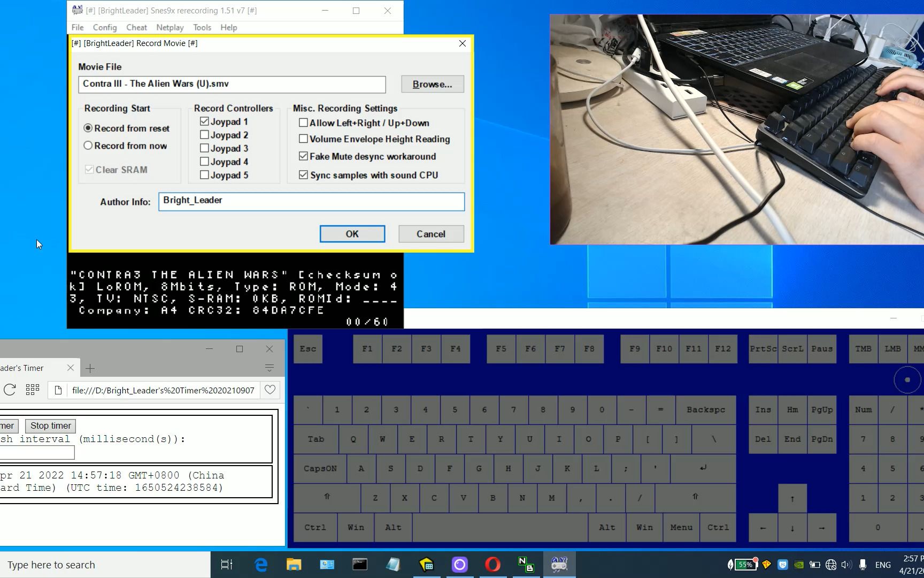Open the Help menu
Screen dimensions: 924x578
(x=229, y=27)
